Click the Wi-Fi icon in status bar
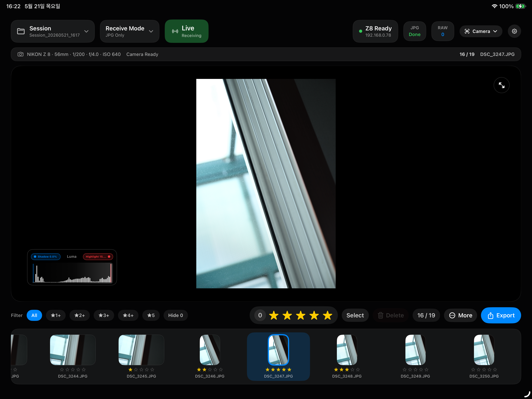532x399 pixels. 494,6
